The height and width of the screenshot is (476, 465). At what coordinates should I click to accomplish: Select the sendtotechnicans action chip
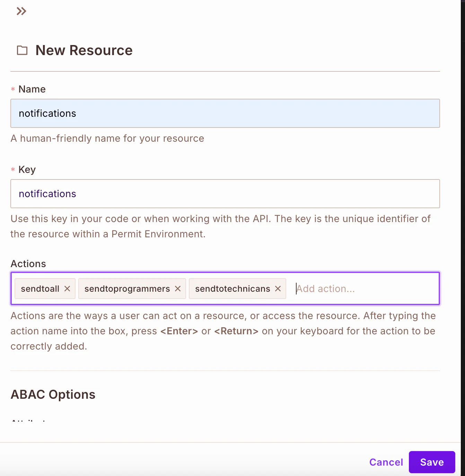pos(232,289)
